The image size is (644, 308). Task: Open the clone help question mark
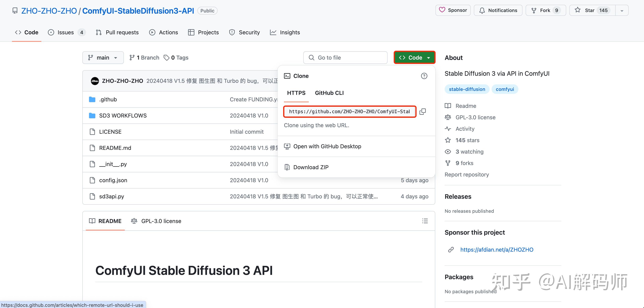tap(424, 76)
